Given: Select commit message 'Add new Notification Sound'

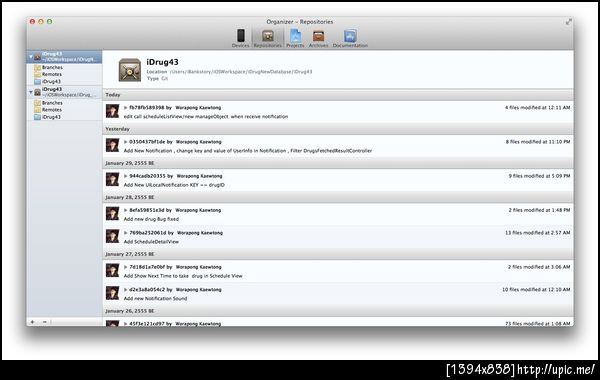Looking at the screenshot, I should click(155, 298).
